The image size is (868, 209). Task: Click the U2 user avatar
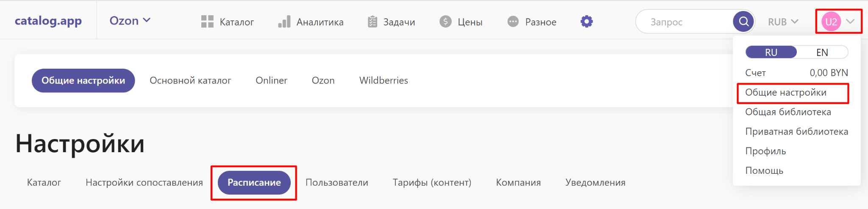[831, 22]
